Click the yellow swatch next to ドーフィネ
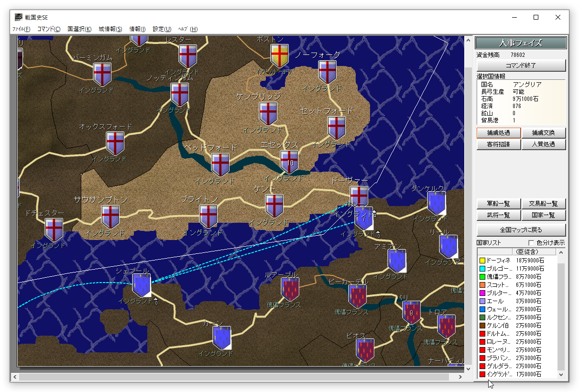Screen dimensions: 579x392 tap(482, 261)
